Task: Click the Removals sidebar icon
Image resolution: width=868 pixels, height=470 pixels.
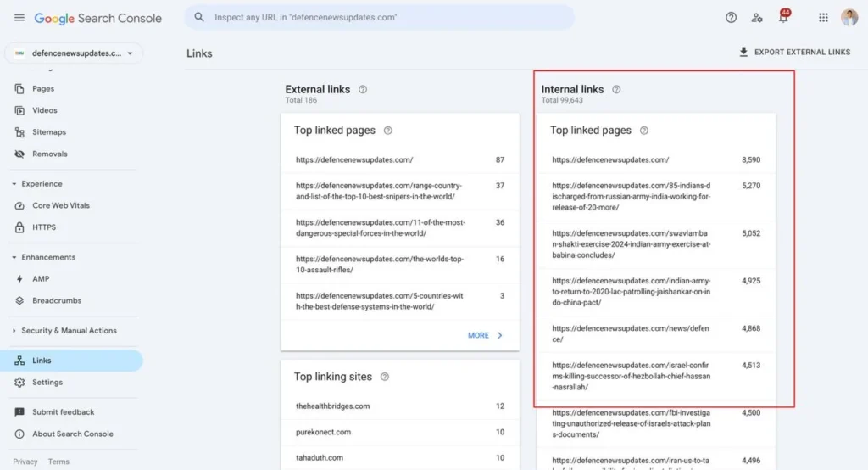Action: tap(19, 154)
